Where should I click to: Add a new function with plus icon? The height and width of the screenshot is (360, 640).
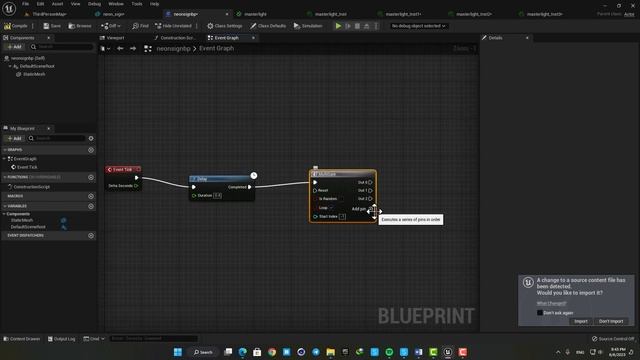(x=91, y=177)
